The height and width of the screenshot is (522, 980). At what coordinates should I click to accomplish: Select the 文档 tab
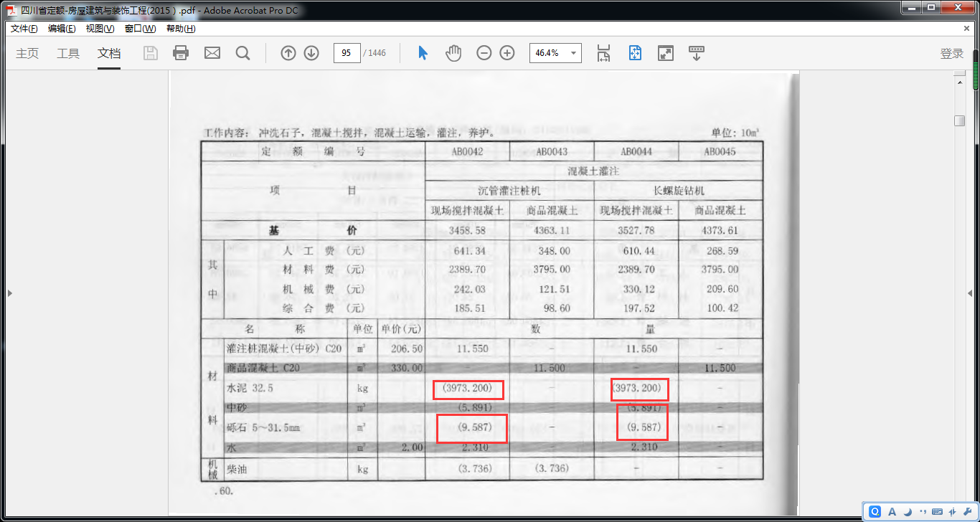pyautogui.click(x=109, y=54)
